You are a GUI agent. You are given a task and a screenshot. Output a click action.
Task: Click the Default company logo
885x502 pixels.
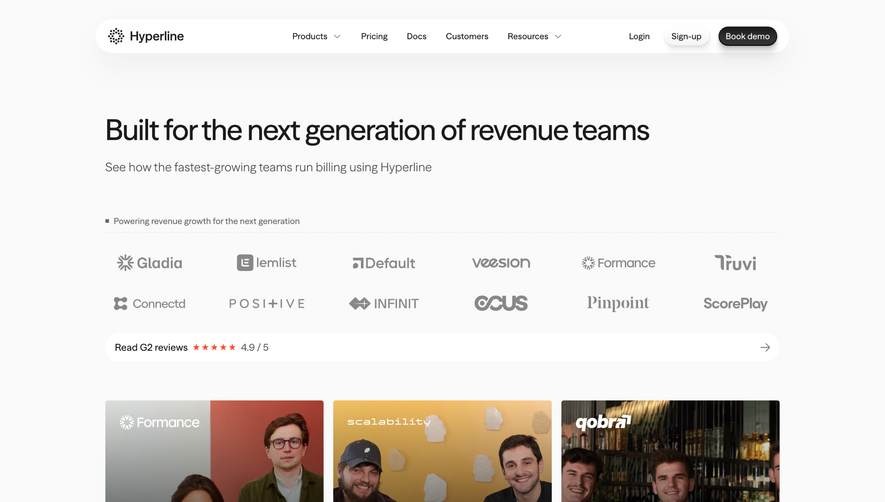pos(384,263)
